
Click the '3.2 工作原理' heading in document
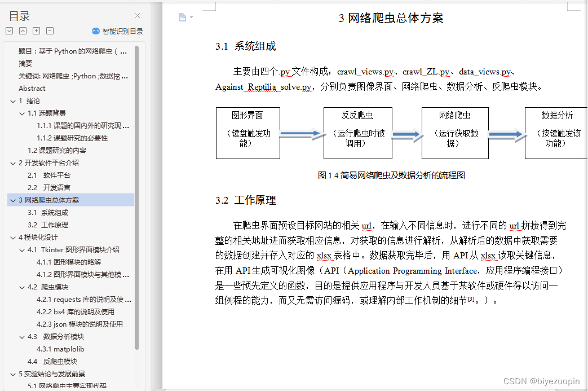pyautogui.click(x=246, y=200)
